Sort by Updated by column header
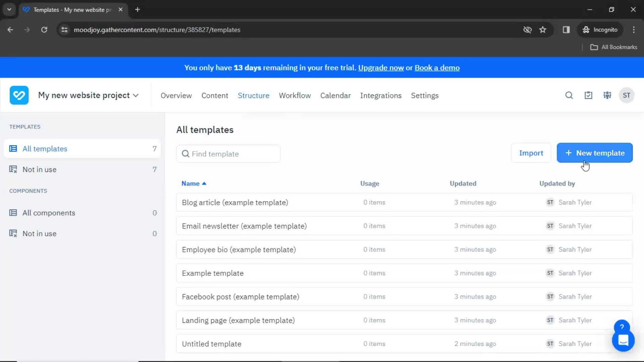This screenshot has height=362, width=644. [x=557, y=184]
